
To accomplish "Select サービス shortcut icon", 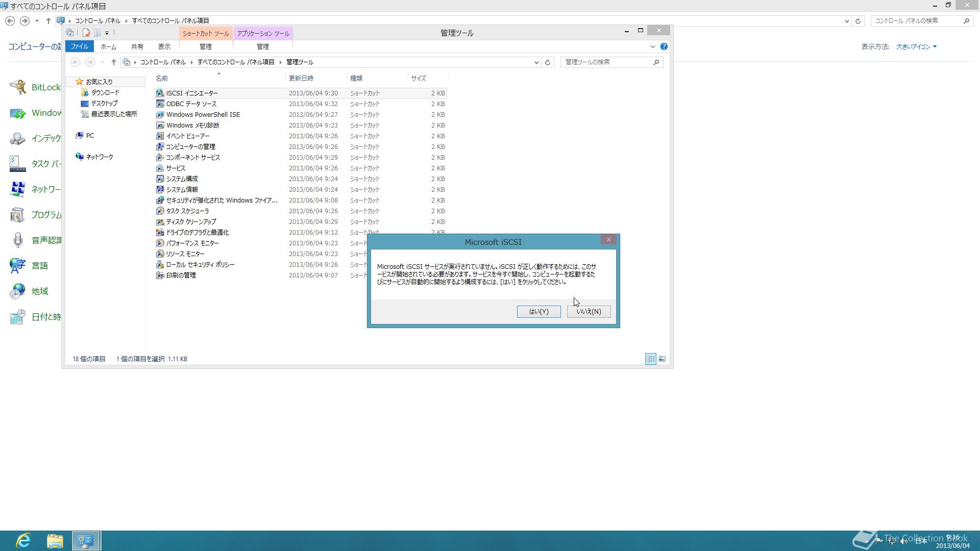I will 160,168.
